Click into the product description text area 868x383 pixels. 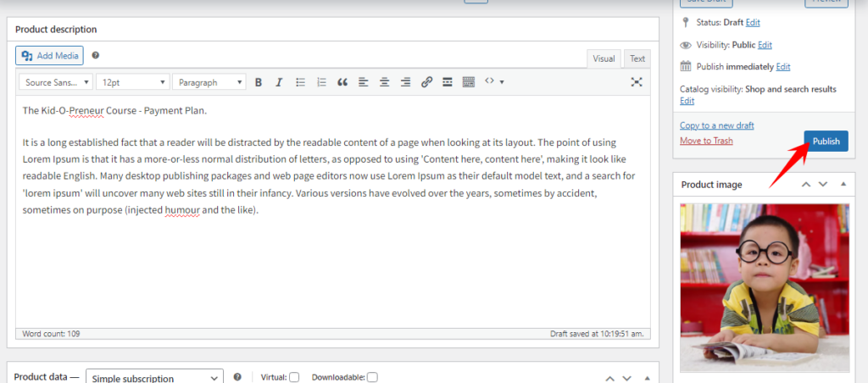click(x=332, y=212)
